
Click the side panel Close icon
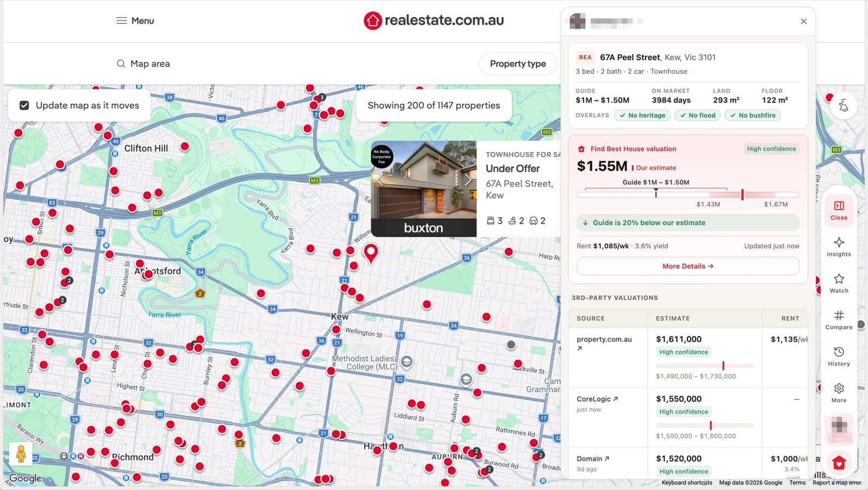pyautogui.click(x=839, y=206)
